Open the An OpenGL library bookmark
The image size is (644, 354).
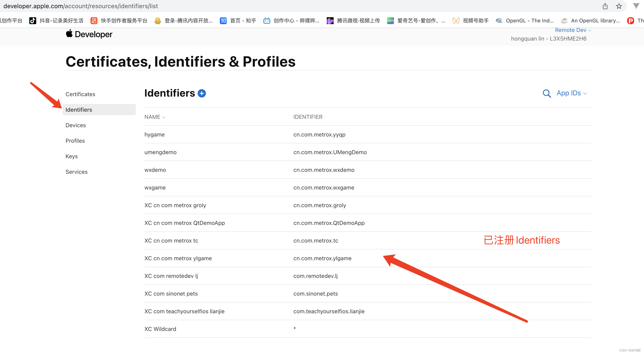tap(590, 20)
